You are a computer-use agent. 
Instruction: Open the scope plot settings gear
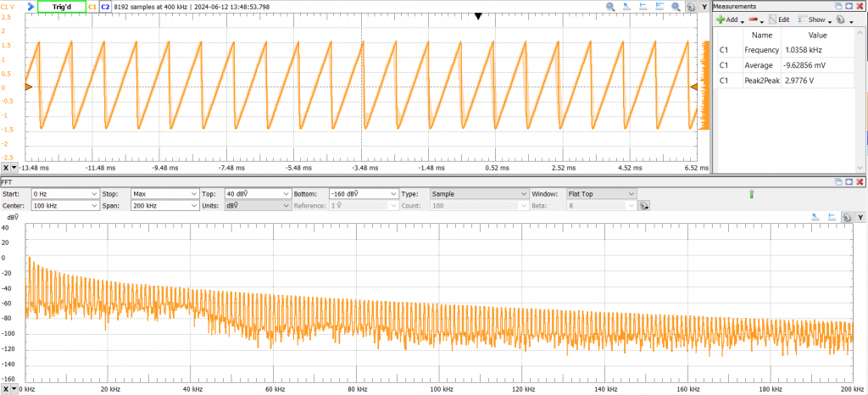coord(690,6)
